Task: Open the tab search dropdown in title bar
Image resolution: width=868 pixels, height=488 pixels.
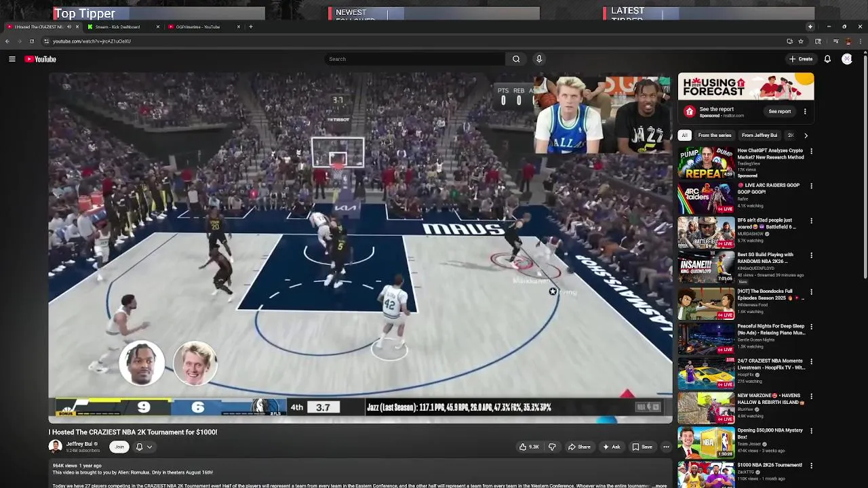Action: (x=810, y=26)
